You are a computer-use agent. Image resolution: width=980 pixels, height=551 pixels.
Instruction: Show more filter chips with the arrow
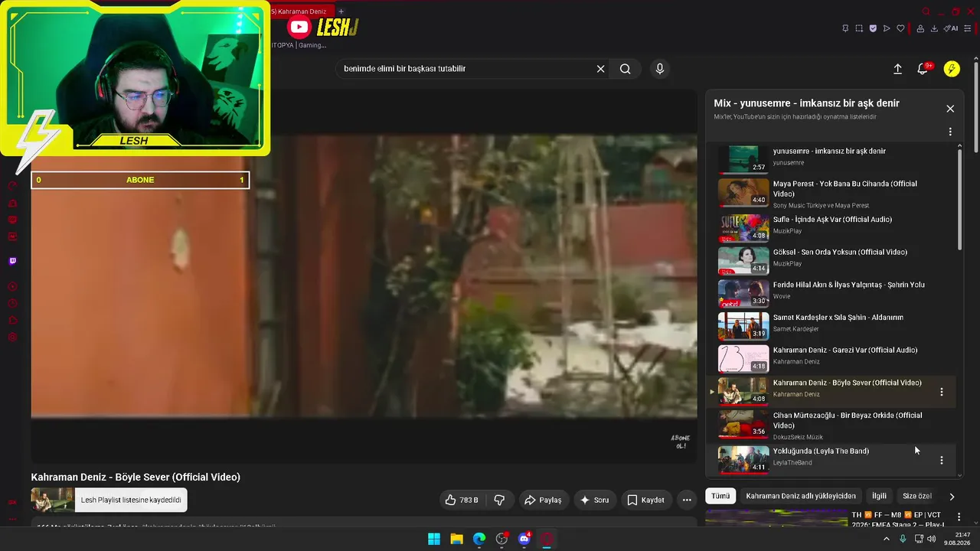coord(952,496)
